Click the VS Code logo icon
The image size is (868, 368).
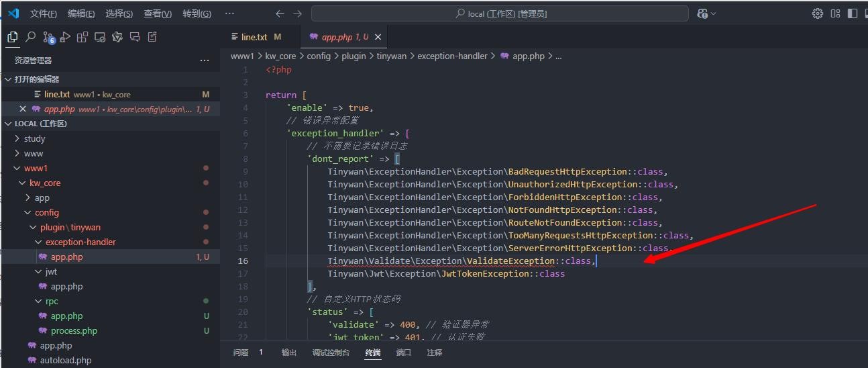[x=13, y=13]
